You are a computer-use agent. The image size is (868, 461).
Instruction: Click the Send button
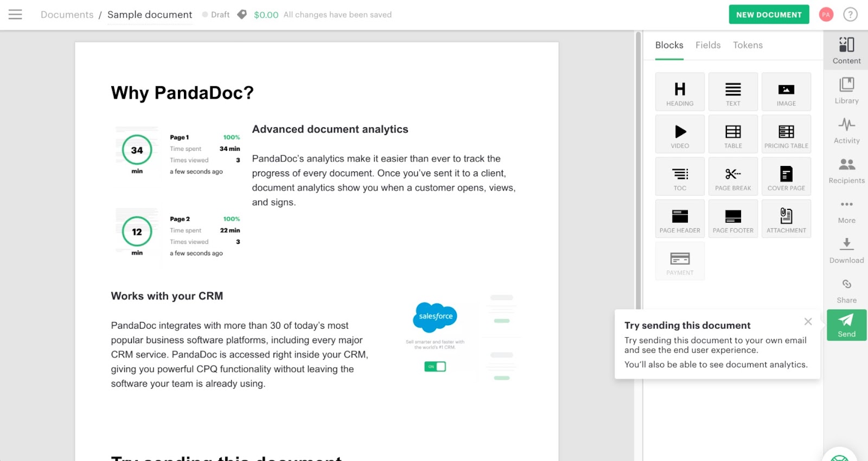click(x=846, y=325)
